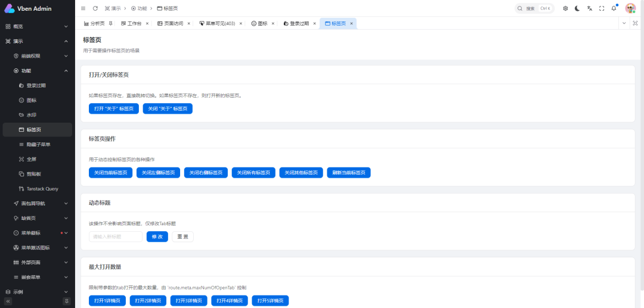Viewport: 644px width, 308px height.
Task: Close the 菜单可见(403) tab
Action: tap(241, 23)
